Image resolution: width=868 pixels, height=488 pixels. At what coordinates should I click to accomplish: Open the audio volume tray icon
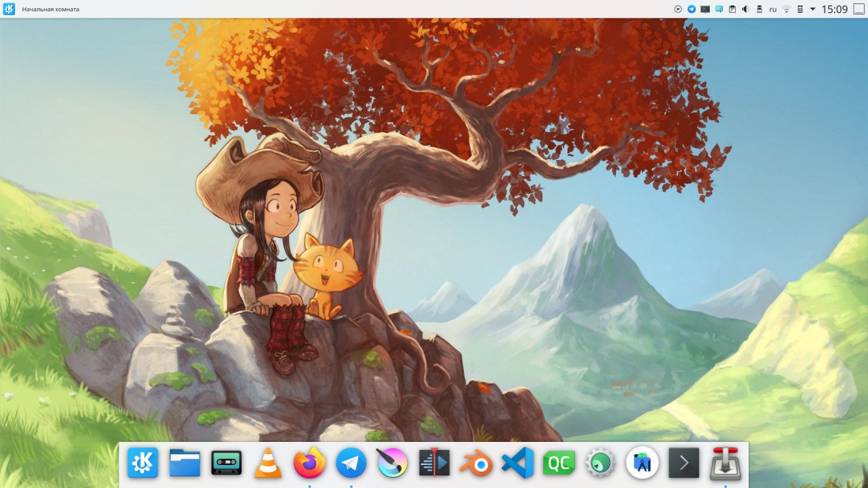[x=745, y=9]
